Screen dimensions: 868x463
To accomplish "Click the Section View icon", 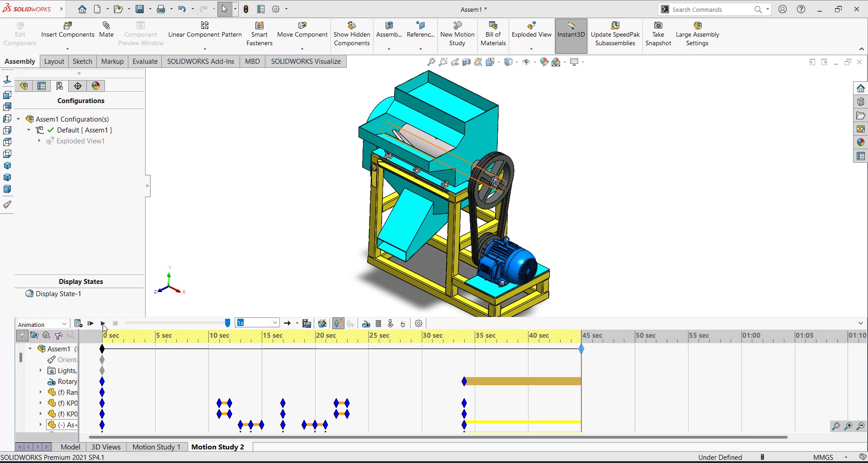I will point(467,62).
